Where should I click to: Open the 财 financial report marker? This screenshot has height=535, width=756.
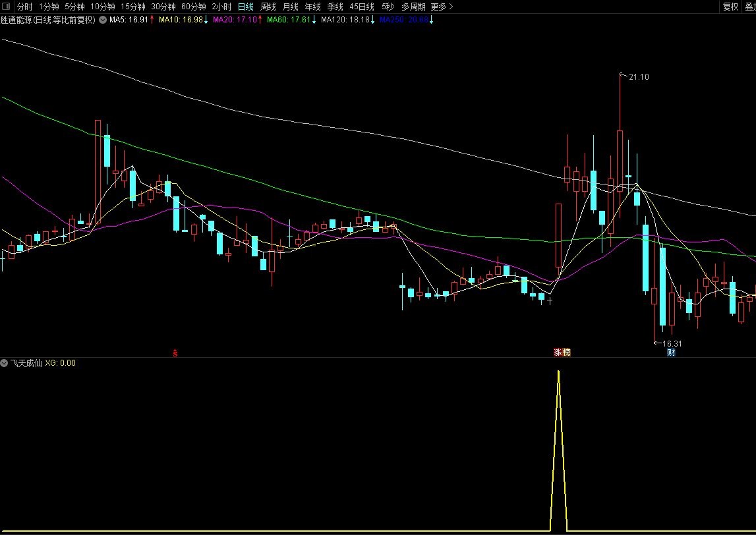[x=671, y=352]
